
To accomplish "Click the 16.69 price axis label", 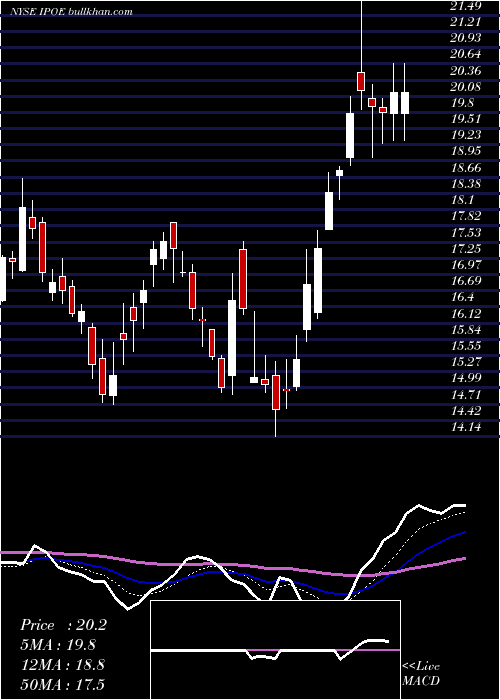I will point(466,280).
